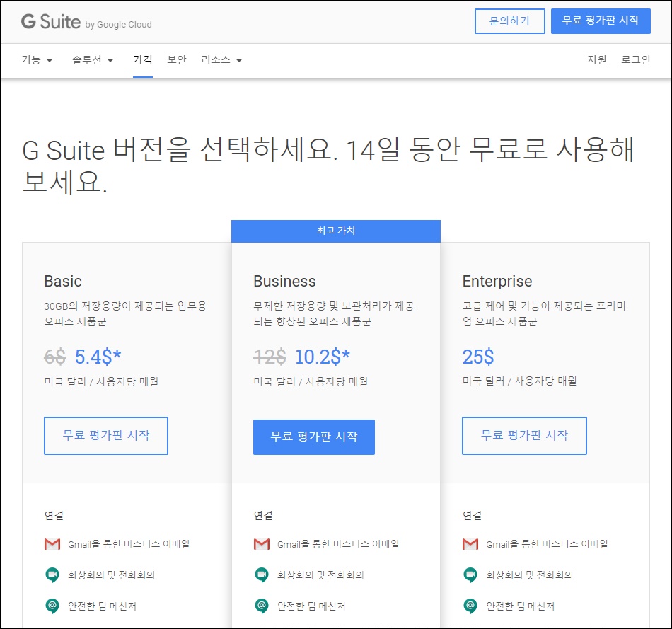Expand the 솔루션 dropdown menu
This screenshot has width=672, height=629.
click(x=93, y=60)
